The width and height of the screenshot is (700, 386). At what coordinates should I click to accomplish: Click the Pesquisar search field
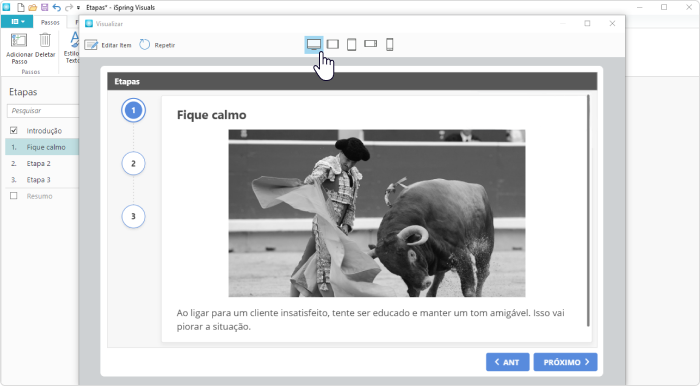click(43, 111)
